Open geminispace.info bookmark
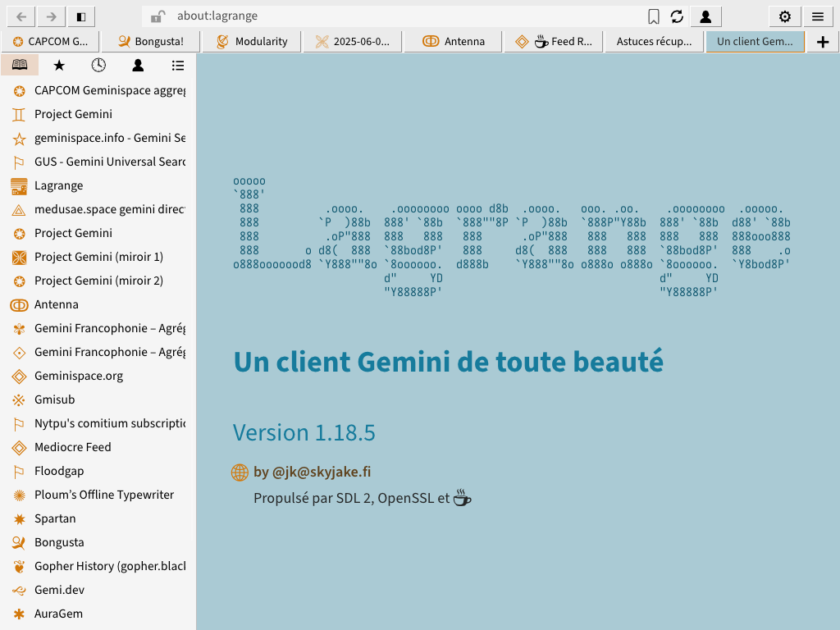 click(98, 138)
